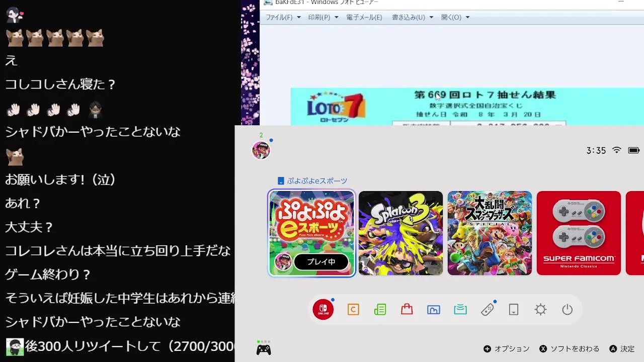
Task: Click the chat avatar with a heart
Action: pos(15,15)
